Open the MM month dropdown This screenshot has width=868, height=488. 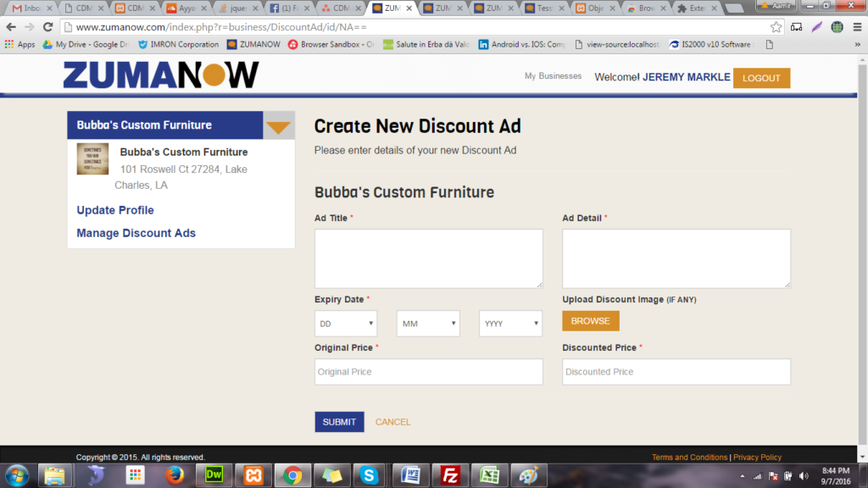coord(428,324)
